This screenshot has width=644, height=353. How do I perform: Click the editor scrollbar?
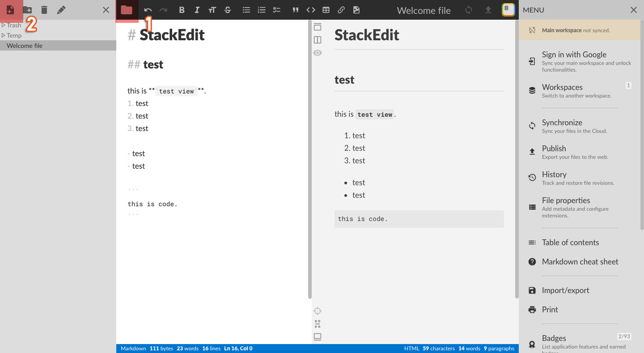tap(309, 159)
